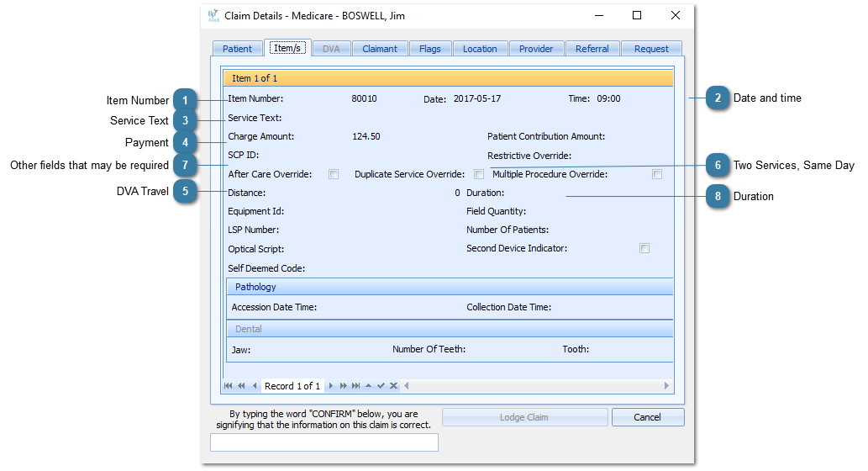This screenshot has width=868, height=471.
Task: Select the Item/s tab
Action: (x=287, y=48)
